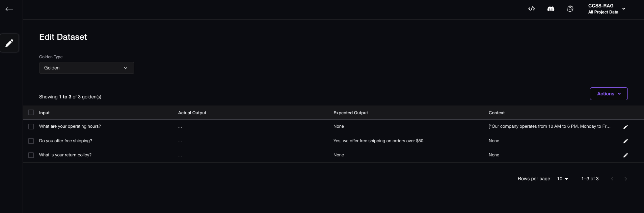This screenshot has width=644, height=213.
Task: Open the settings gear icon
Action: tap(570, 9)
